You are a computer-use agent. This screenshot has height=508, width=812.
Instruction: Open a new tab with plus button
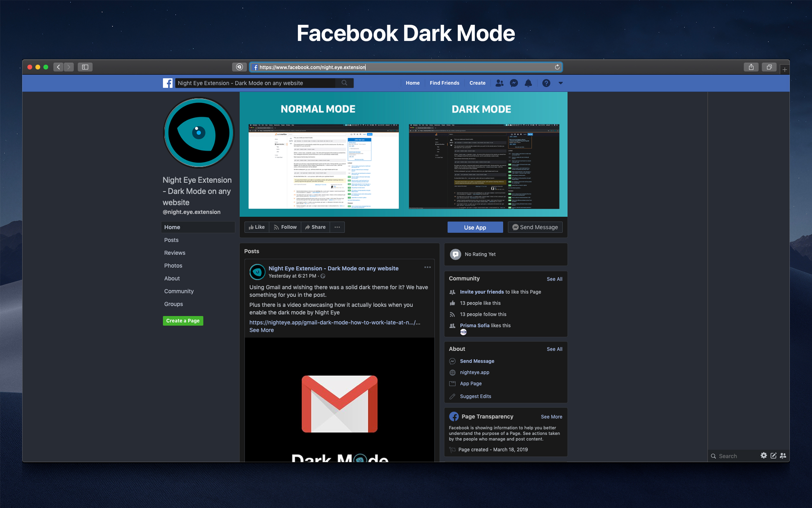(x=784, y=70)
